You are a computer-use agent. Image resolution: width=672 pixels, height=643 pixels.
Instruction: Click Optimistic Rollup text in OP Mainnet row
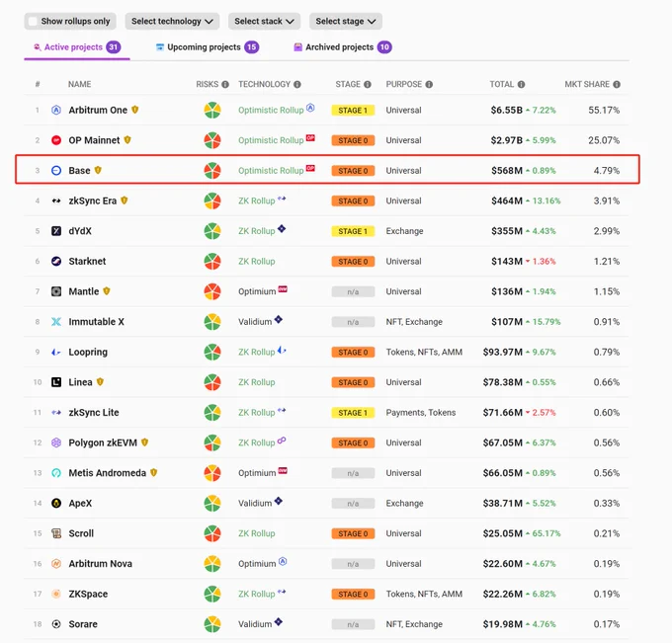pos(271,140)
